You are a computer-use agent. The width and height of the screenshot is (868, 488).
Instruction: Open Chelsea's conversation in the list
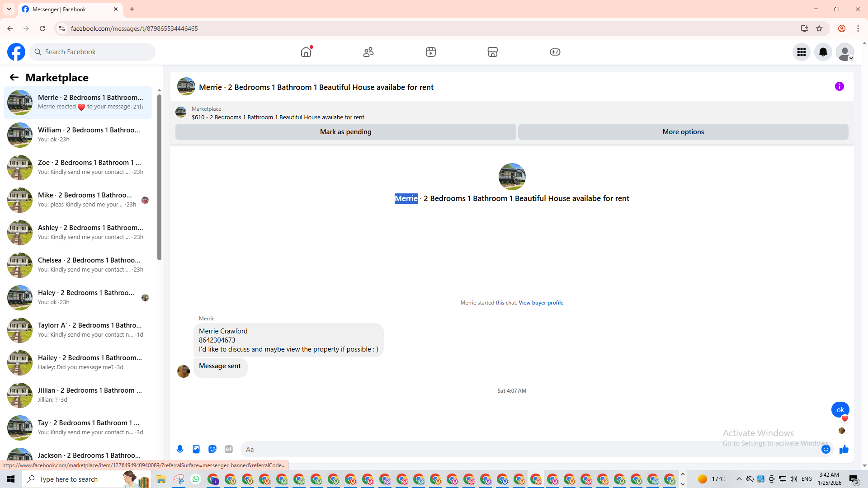[x=78, y=265]
